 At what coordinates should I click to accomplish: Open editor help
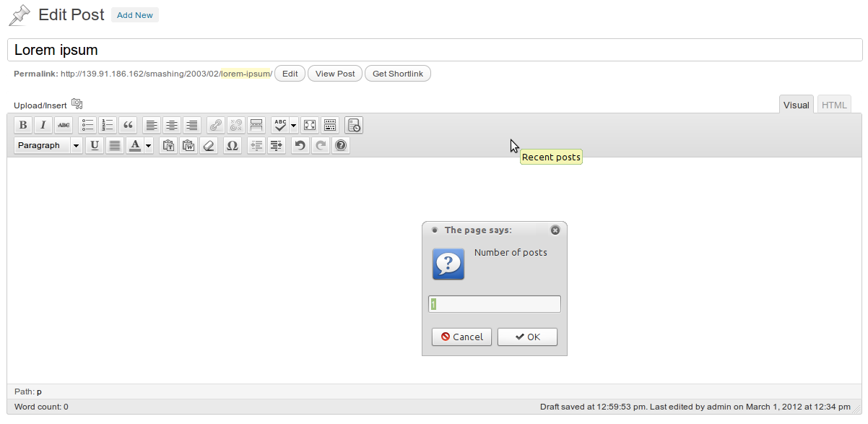[x=341, y=145]
